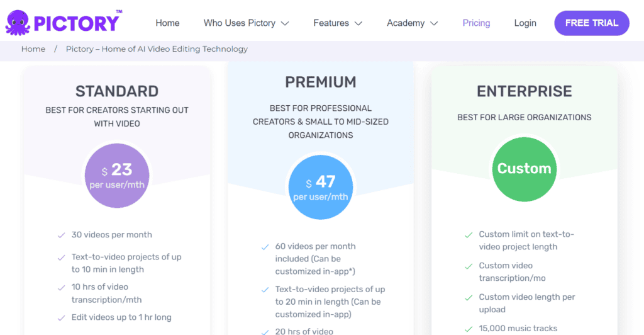Open the Pricing menu item

[x=477, y=23]
